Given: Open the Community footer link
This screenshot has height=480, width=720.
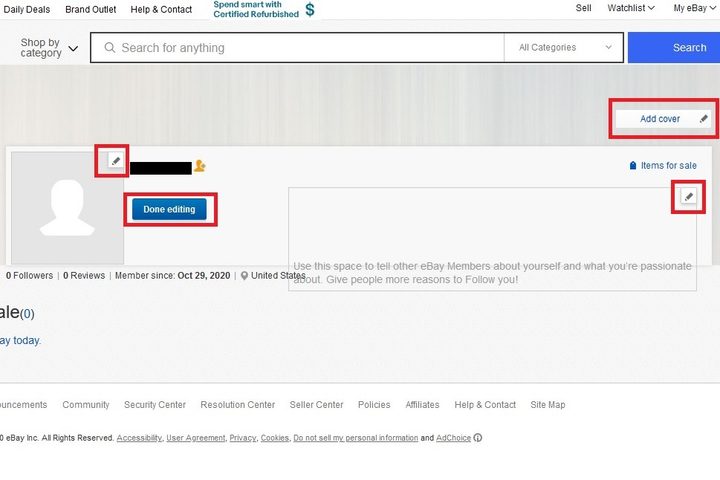Looking at the screenshot, I should [x=86, y=405].
